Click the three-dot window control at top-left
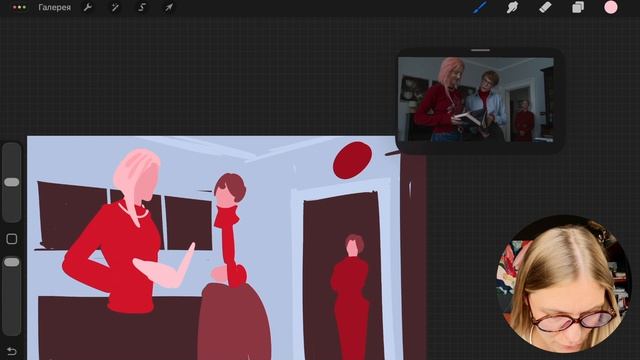640x360 pixels. tap(19, 7)
